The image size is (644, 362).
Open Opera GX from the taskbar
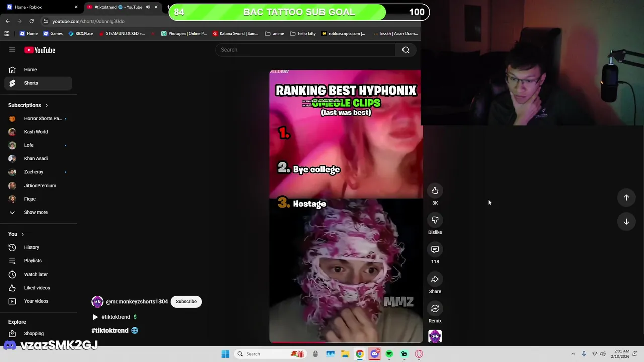coord(419,354)
